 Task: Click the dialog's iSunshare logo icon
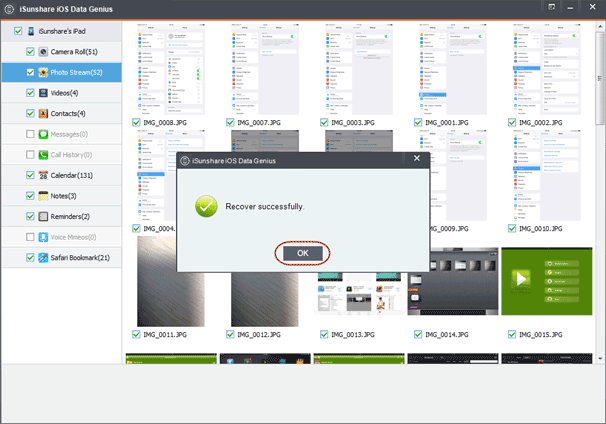(185, 160)
